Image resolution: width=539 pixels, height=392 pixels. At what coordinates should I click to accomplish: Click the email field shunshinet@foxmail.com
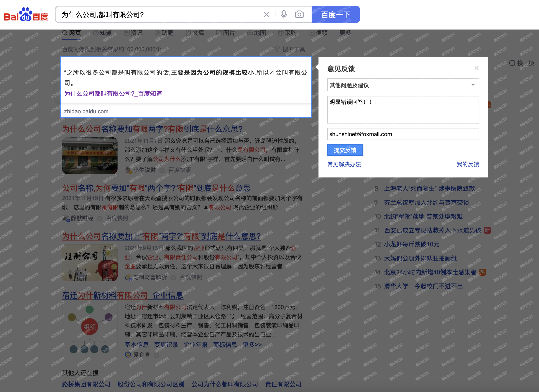click(x=403, y=134)
